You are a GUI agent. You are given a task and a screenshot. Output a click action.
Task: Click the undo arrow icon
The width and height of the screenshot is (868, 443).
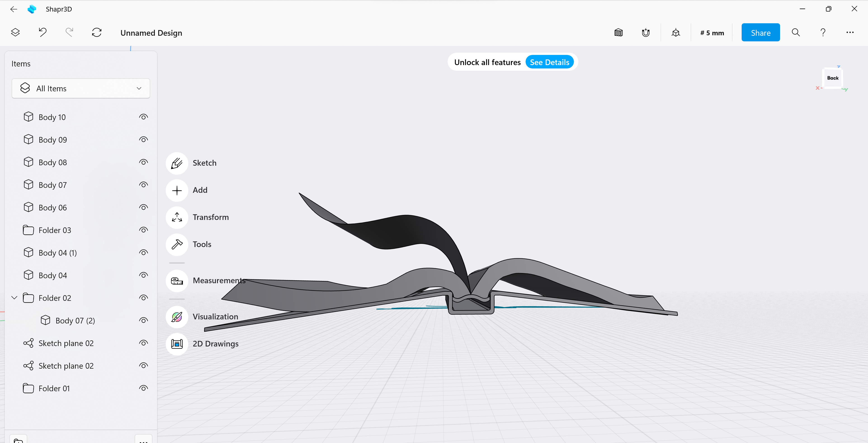click(x=42, y=32)
